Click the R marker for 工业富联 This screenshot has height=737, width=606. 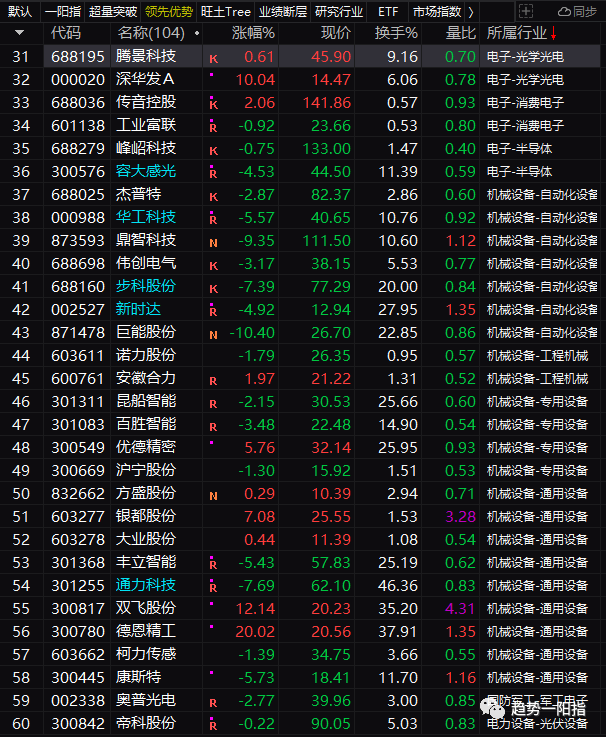[213, 126]
